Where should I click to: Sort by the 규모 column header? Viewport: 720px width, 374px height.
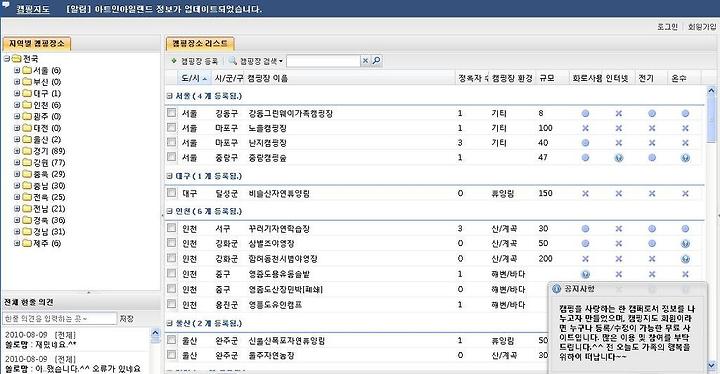point(552,79)
